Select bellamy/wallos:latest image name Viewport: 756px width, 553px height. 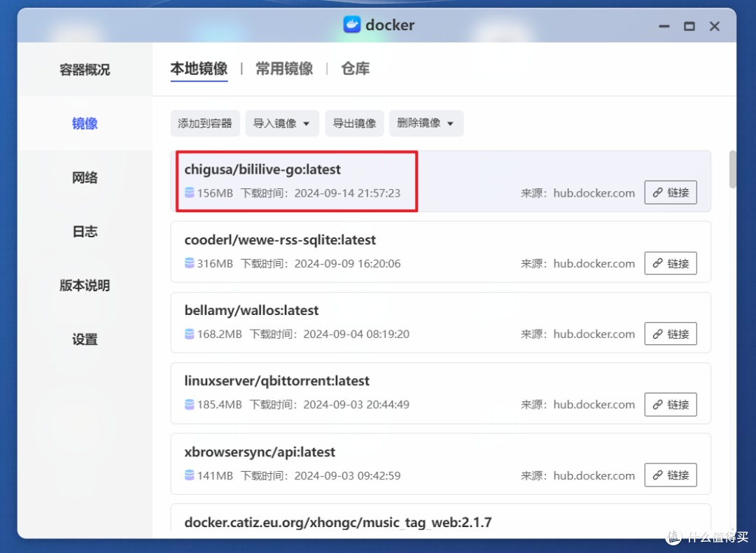point(252,311)
